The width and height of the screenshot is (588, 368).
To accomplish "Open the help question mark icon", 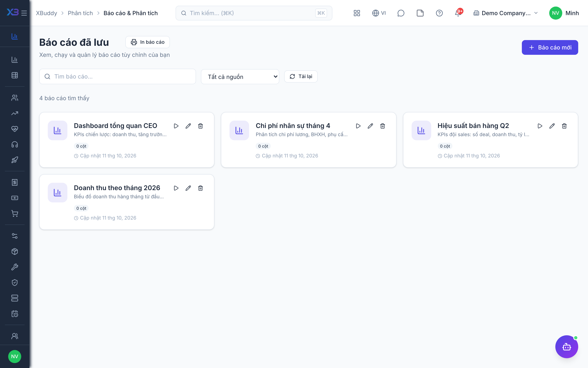I will click(x=439, y=13).
